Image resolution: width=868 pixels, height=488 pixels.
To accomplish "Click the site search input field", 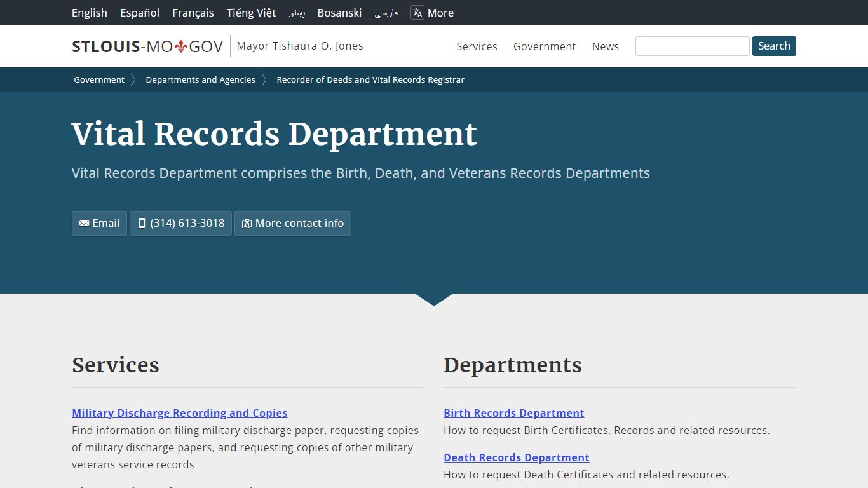I will 693,46.
